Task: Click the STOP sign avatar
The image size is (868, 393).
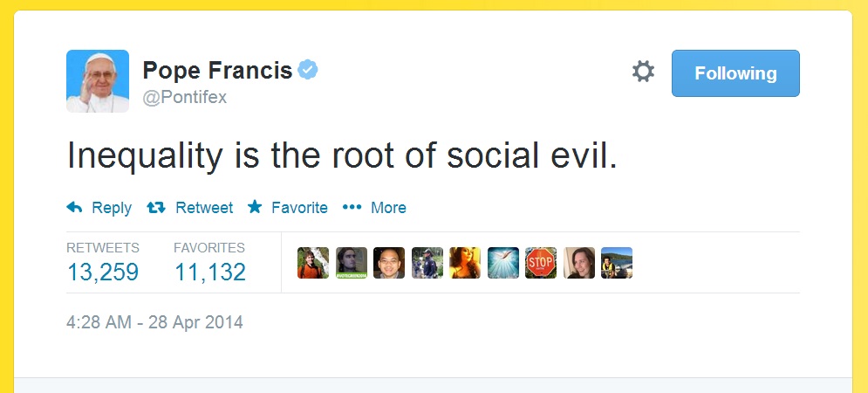Action: tap(541, 263)
